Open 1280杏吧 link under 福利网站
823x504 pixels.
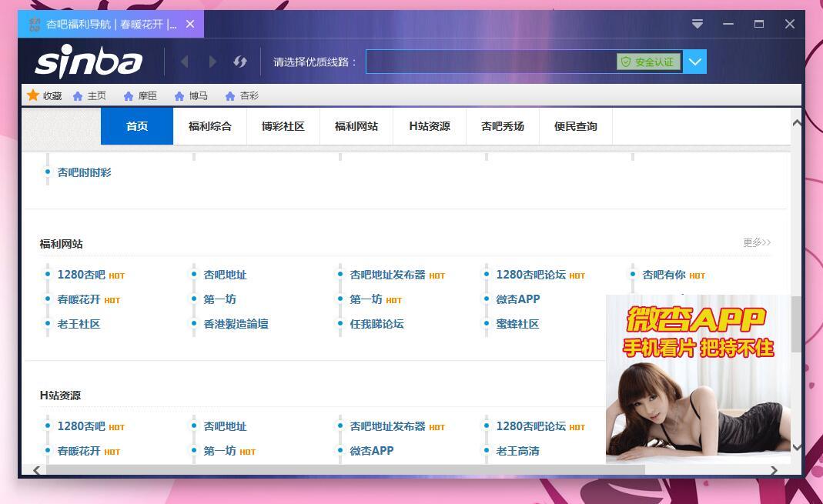coord(82,275)
